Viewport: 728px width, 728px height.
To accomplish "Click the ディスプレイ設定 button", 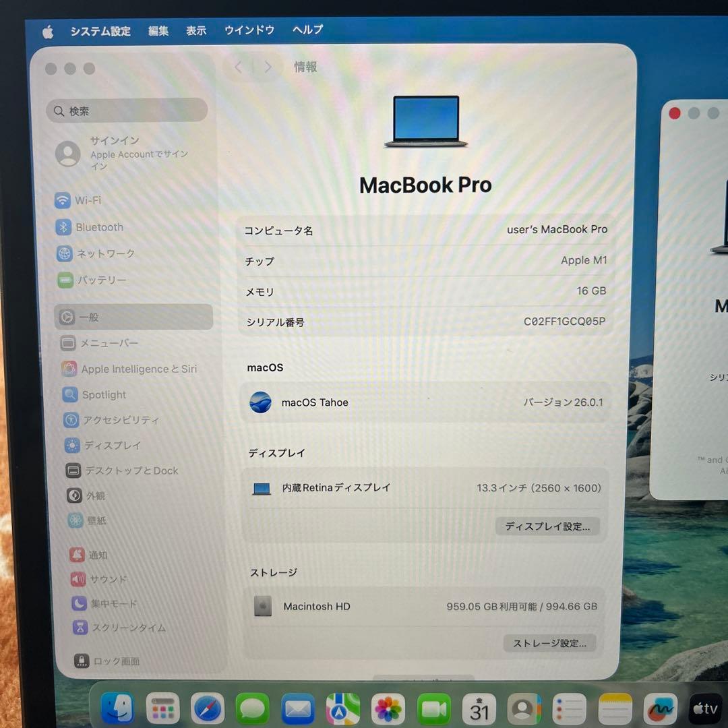I will 547,526.
